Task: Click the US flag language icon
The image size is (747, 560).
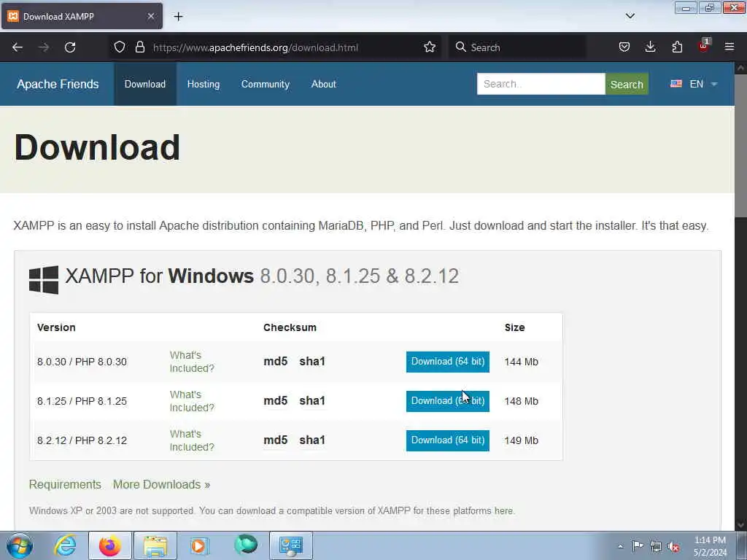Action: point(676,84)
